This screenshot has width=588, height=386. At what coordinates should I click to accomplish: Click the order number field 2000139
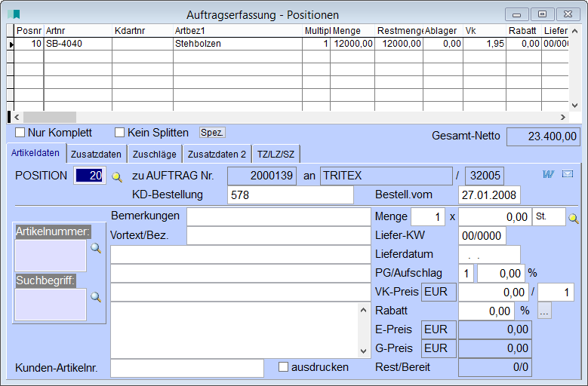pyautogui.click(x=262, y=176)
